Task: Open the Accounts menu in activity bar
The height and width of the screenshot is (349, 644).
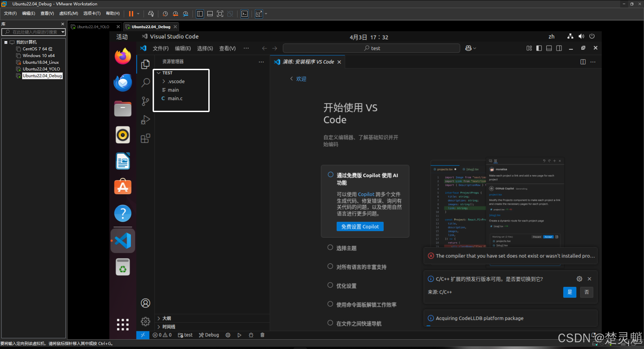Action: tap(145, 303)
